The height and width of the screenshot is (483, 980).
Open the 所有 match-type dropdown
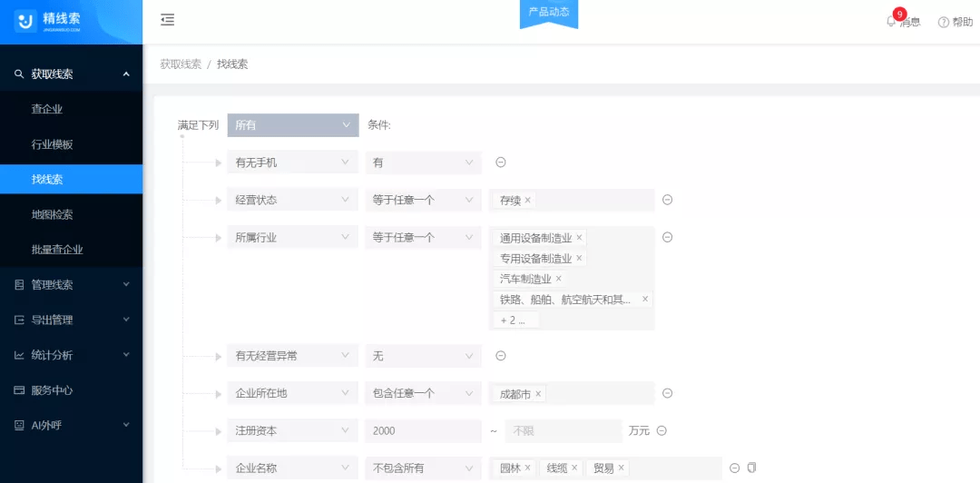coord(292,125)
